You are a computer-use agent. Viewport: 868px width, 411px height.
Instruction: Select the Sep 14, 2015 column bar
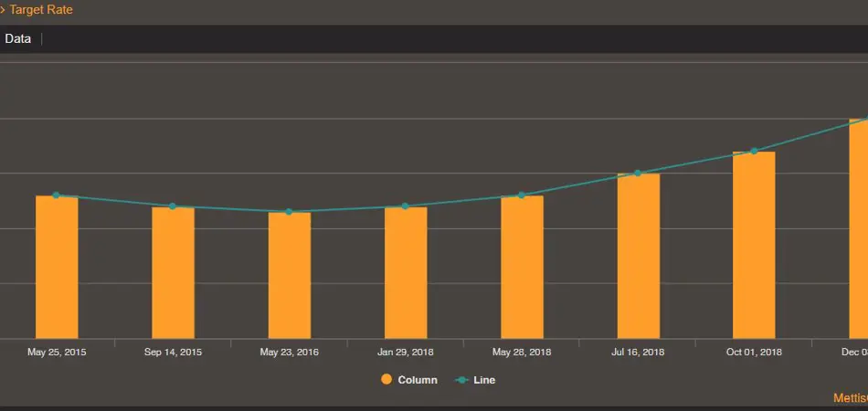coord(173,274)
